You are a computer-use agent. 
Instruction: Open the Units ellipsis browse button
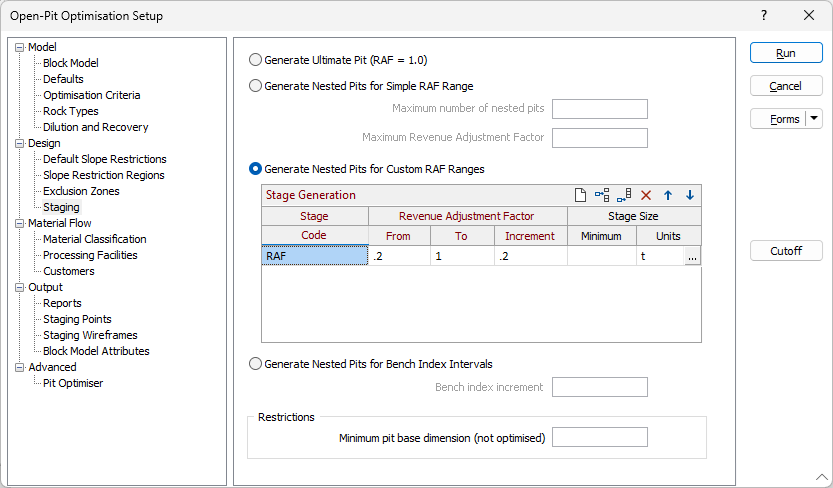692,256
